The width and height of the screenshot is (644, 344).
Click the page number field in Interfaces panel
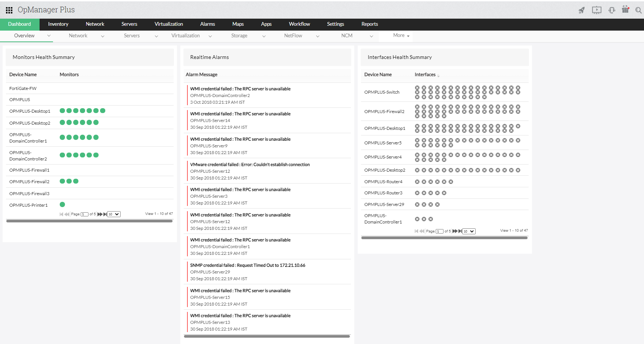439,231
